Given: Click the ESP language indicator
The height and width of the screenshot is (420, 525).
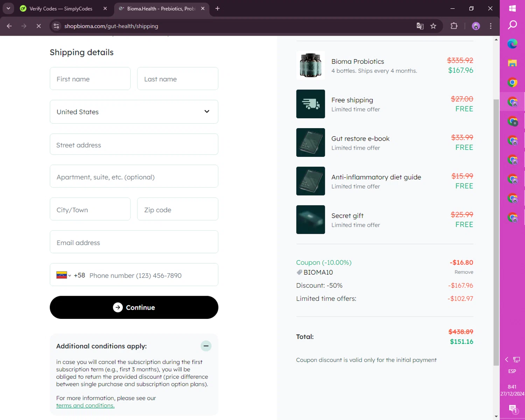Looking at the screenshot, I should tap(512, 371).
